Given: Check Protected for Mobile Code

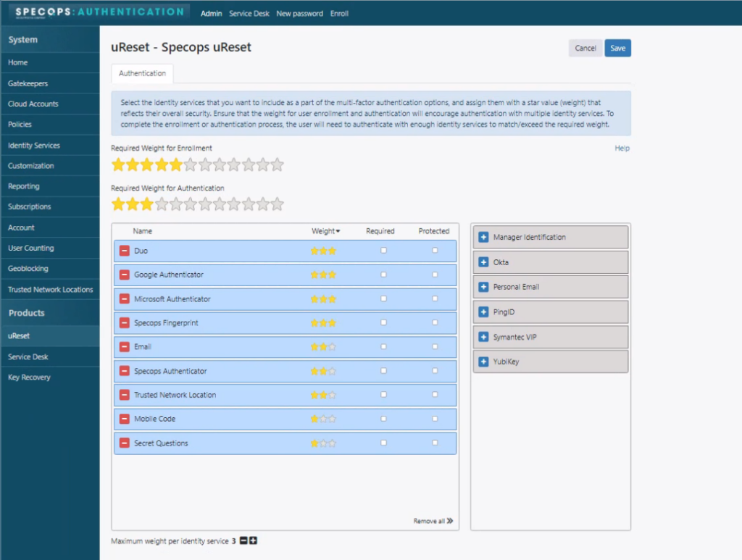Looking at the screenshot, I should click(x=435, y=419).
